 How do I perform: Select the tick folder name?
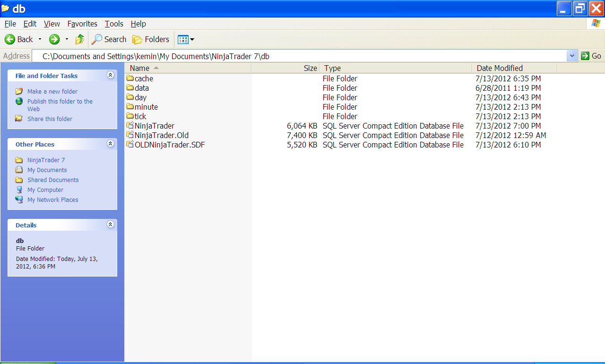[x=140, y=116]
